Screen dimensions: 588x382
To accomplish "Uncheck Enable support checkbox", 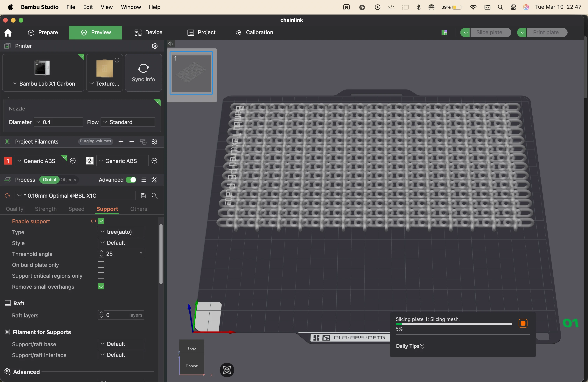I will click(101, 221).
